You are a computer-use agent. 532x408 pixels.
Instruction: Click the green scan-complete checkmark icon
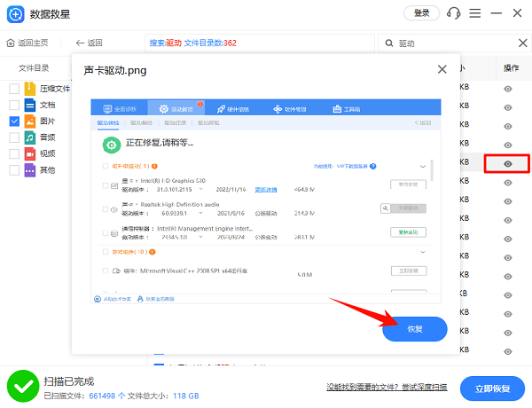(x=23, y=387)
